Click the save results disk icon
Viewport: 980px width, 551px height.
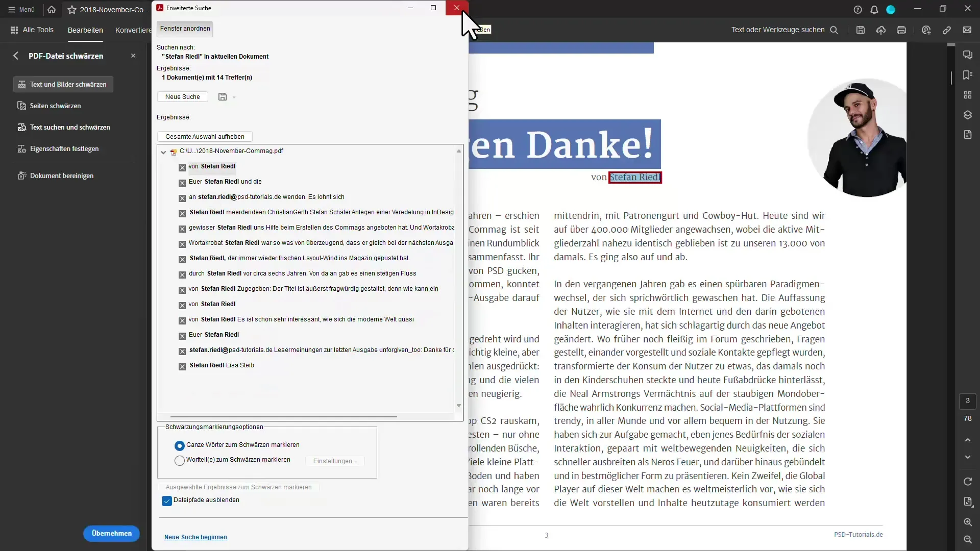[222, 97]
